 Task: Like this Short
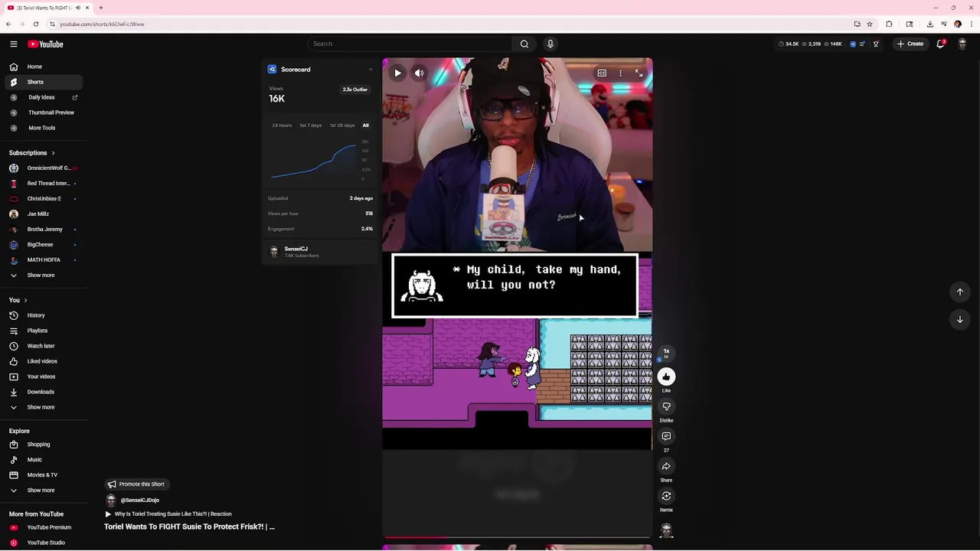pyautogui.click(x=666, y=377)
